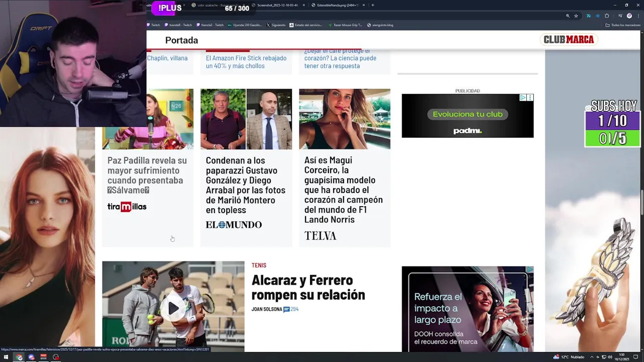
Task: Click the El Mundo logo
Action: [233, 225]
